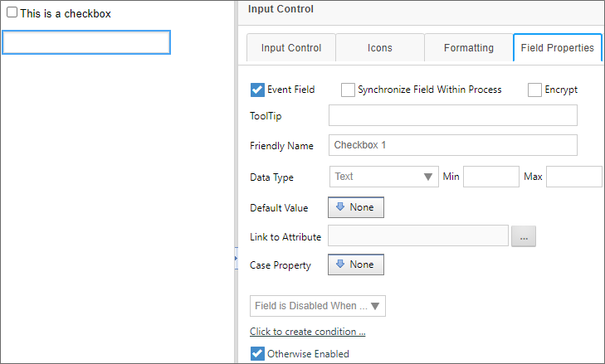Screen dimensions: 605x364
Task: Uncheck the Event Field checkbox
Action: tap(257, 90)
